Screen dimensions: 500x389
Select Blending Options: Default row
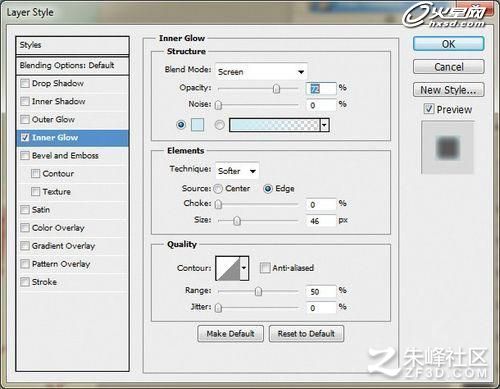point(72,65)
